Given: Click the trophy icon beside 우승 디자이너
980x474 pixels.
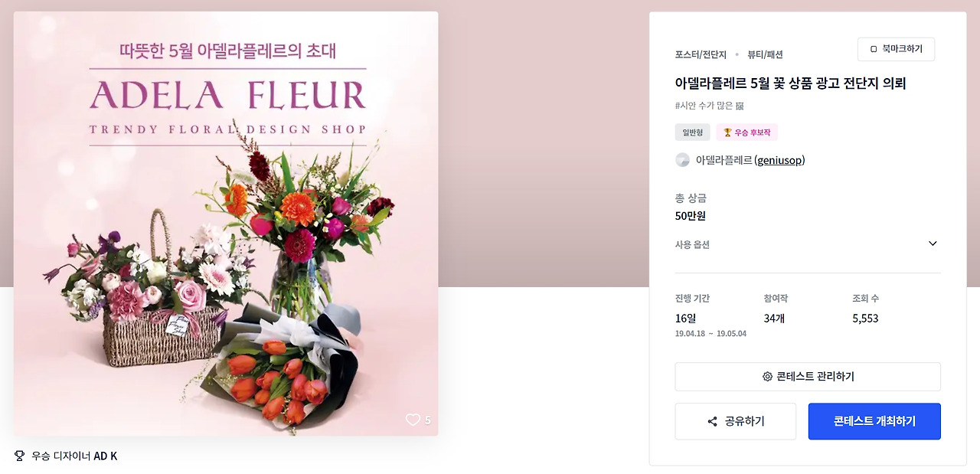Looking at the screenshot, I should pyautogui.click(x=19, y=456).
